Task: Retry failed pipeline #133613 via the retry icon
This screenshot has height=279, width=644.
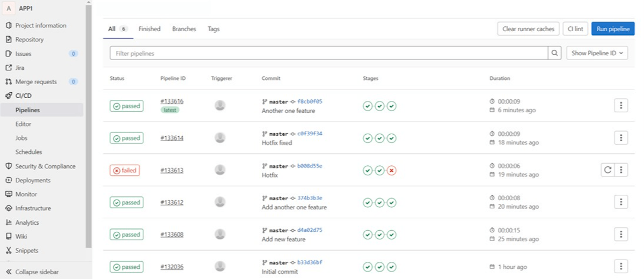Action: click(x=608, y=170)
